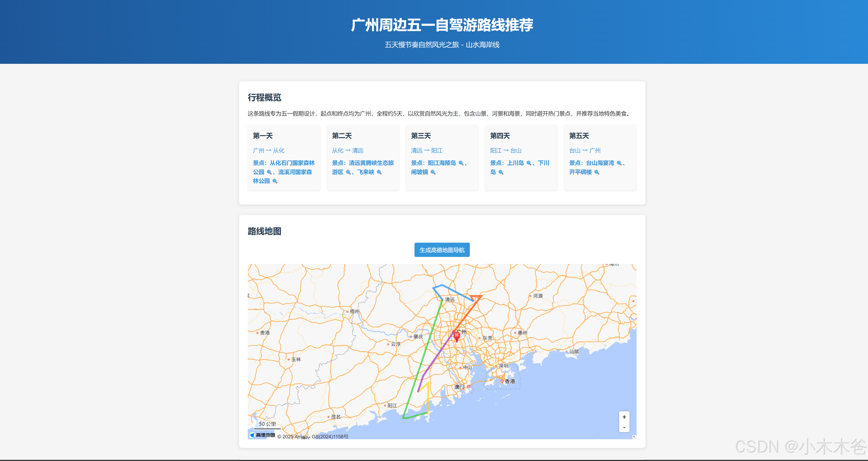Viewport: 868px width, 461px height.
Task: Click search icon next to 闸坡镇
Action: pos(433,172)
